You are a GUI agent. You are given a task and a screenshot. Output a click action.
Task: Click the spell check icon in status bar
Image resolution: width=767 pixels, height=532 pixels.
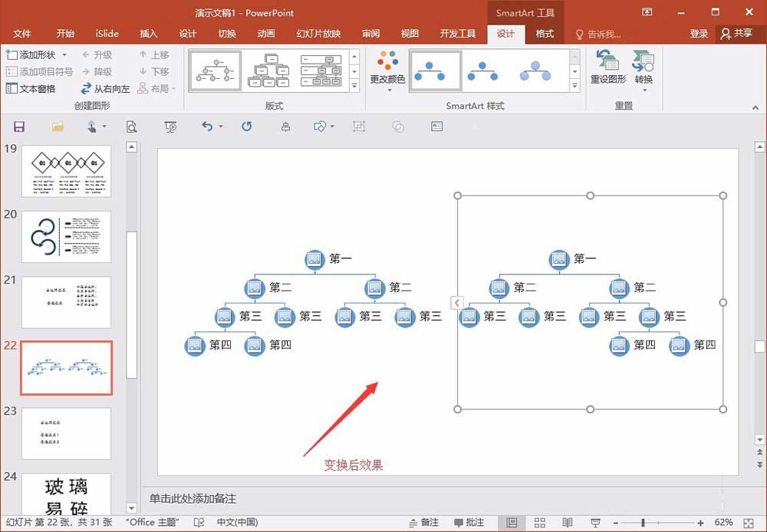point(199,523)
